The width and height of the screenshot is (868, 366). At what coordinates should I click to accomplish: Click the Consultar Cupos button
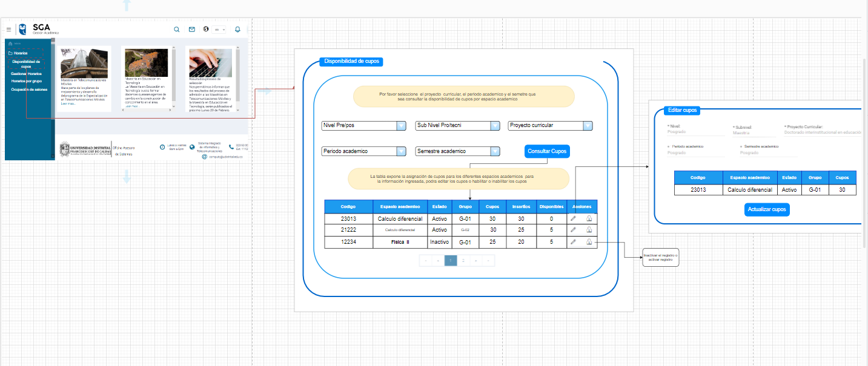pos(546,151)
